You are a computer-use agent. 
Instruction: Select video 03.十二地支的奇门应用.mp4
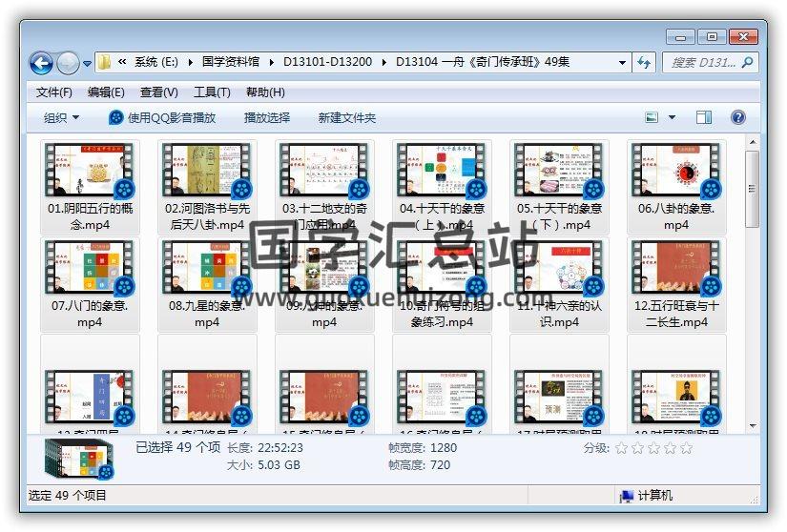coord(324,187)
